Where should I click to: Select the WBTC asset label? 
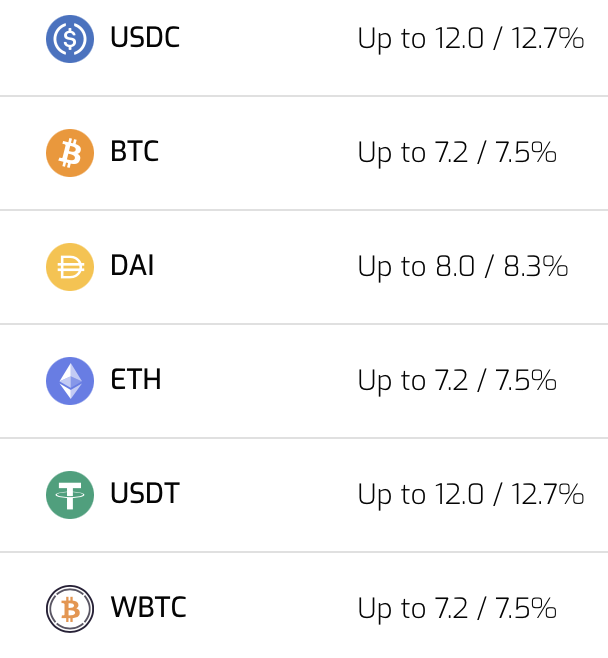149,607
